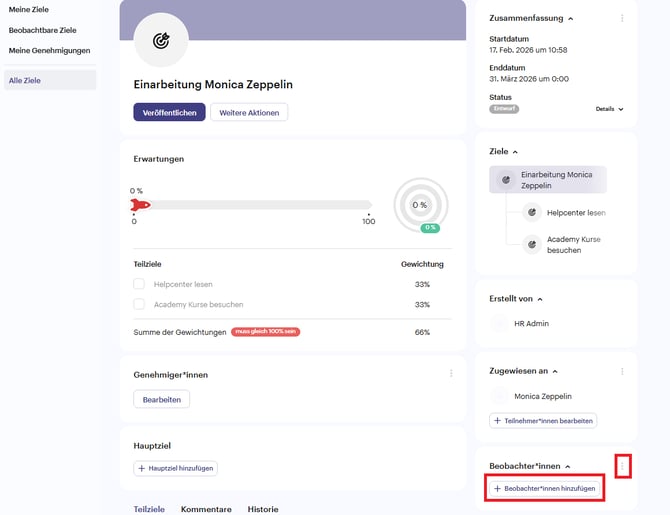This screenshot has width=670, height=515.
Task: Open the three-dot menu in Zugewiesen an
Action: [622, 371]
